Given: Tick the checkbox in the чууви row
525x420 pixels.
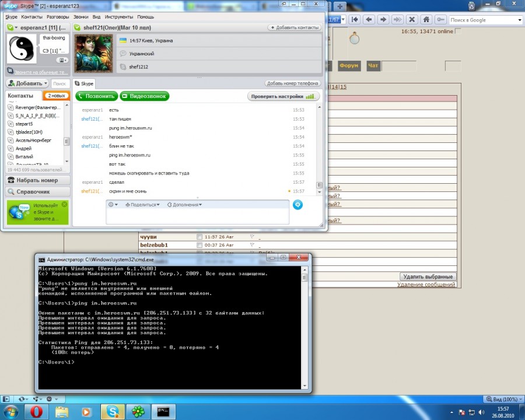Looking at the screenshot, I should (x=199, y=237).
